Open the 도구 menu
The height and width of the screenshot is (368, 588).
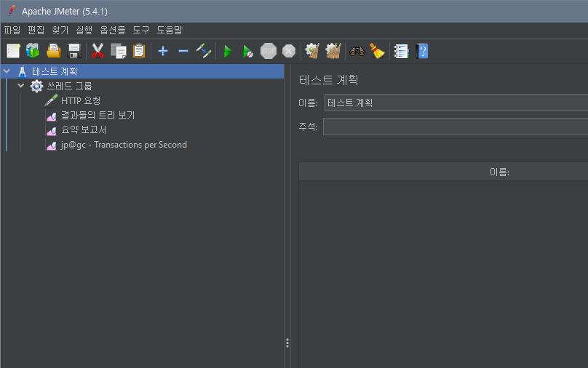(x=141, y=30)
